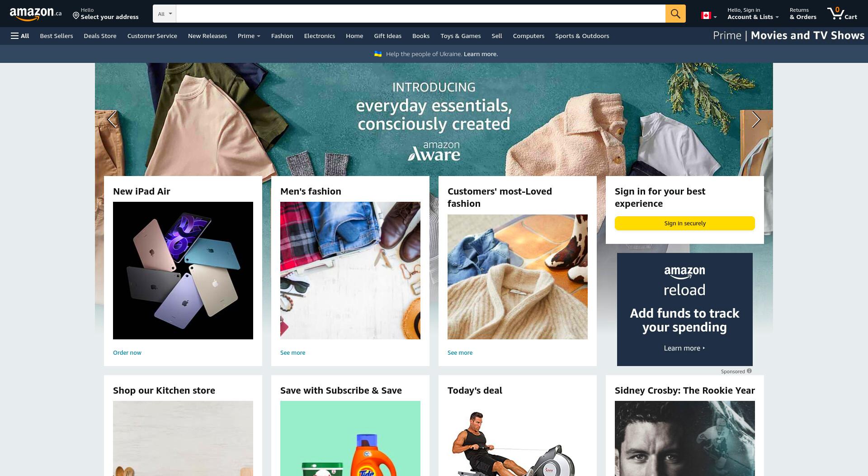The height and width of the screenshot is (476, 868).
Task: Click into the main search input field
Action: pos(420,14)
